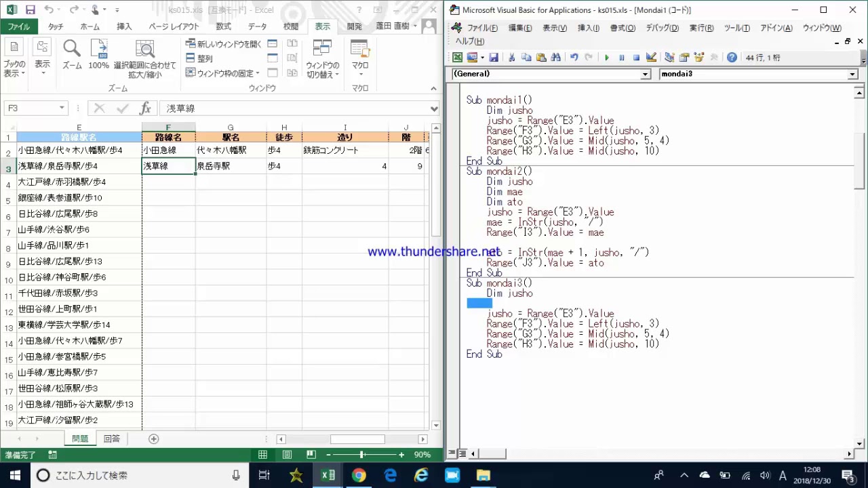
Task: Click the Reset (stop) icon in VBA toolbar
Action: pyautogui.click(x=636, y=58)
